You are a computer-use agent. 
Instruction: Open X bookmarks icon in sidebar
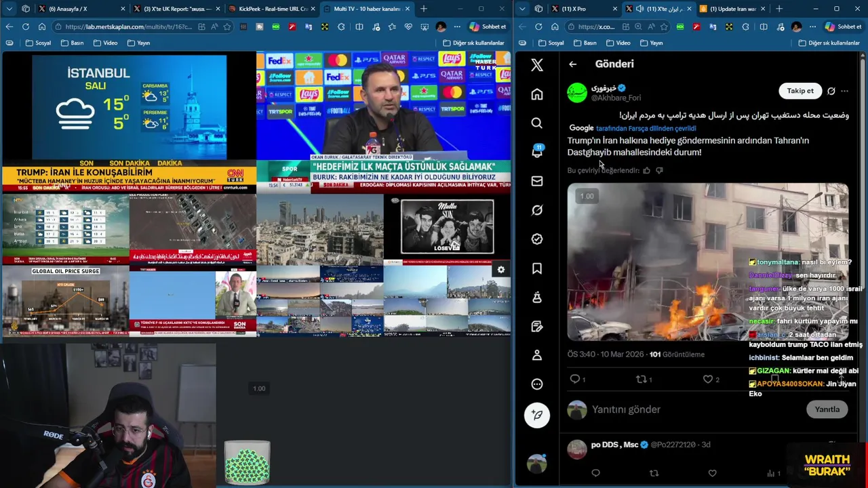pos(537,268)
